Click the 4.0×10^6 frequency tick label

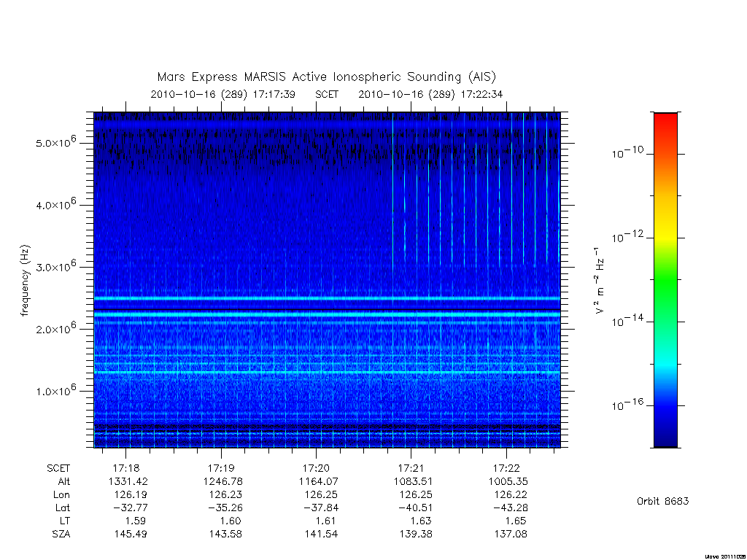55,204
